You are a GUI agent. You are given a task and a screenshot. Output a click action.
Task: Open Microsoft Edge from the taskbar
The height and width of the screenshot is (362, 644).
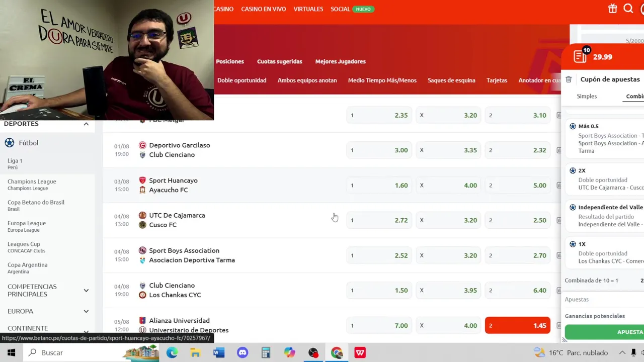click(x=172, y=353)
